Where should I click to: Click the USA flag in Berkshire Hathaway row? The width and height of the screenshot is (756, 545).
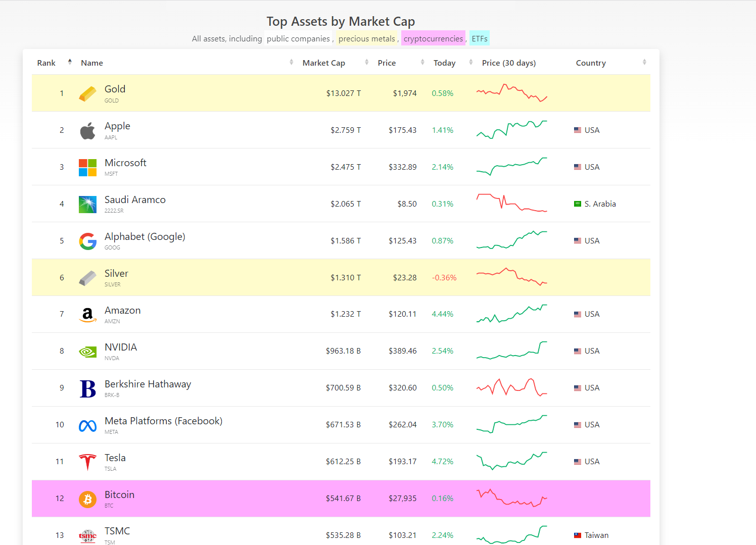click(x=578, y=388)
